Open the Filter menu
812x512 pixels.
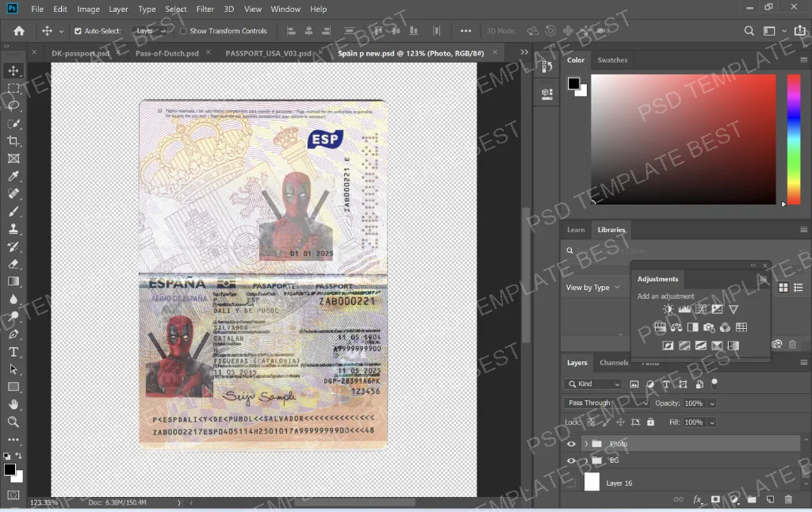pyautogui.click(x=205, y=9)
